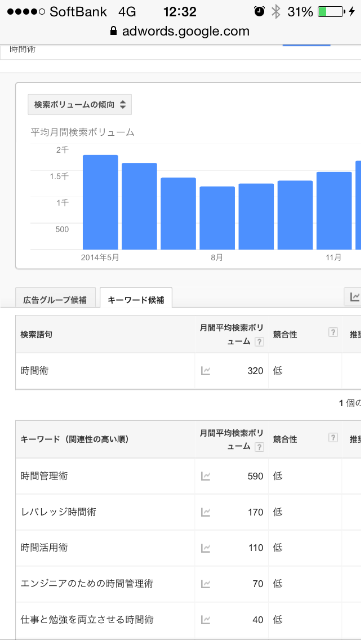
Task: Click the 170 search volume value
Action: point(255,512)
